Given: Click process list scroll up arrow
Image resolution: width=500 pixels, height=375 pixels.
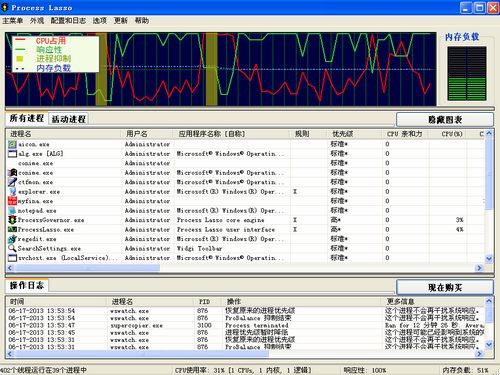Looking at the screenshot, I should pyautogui.click(x=489, y=133).
